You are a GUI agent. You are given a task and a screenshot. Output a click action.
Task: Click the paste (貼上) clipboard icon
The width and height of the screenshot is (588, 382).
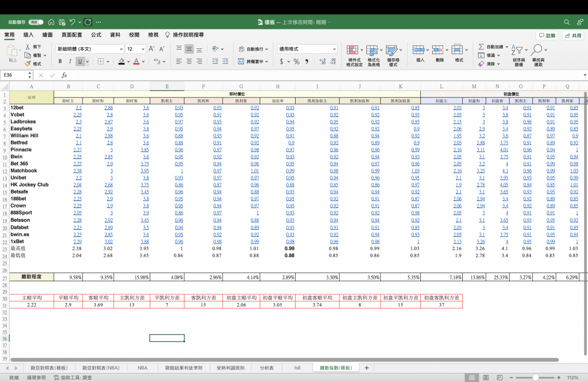point(12,50)
